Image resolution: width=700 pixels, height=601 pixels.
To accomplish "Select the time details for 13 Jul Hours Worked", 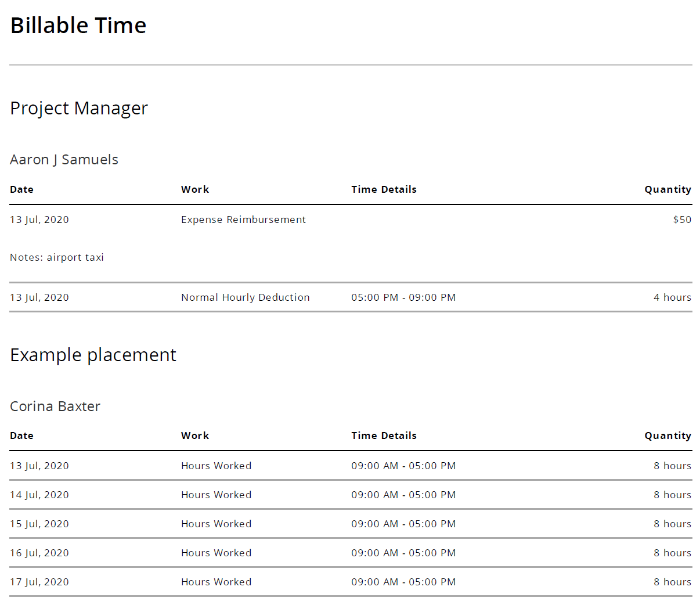I will tap(403, 466).
